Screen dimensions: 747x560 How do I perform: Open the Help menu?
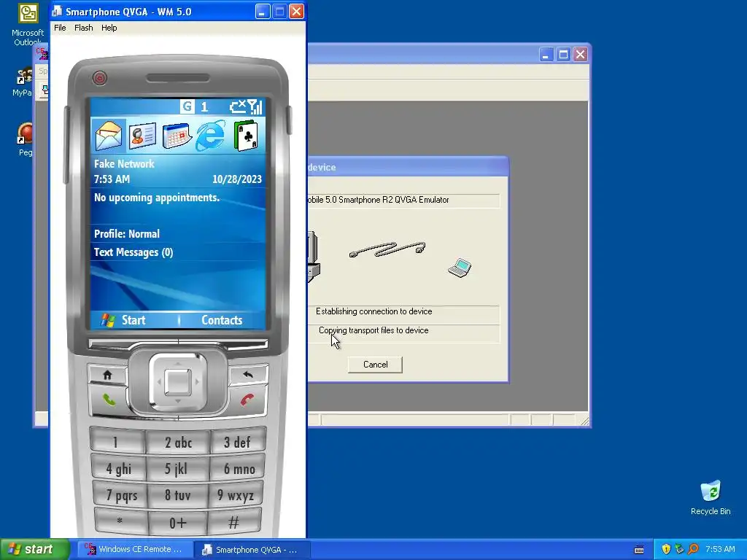109,28
